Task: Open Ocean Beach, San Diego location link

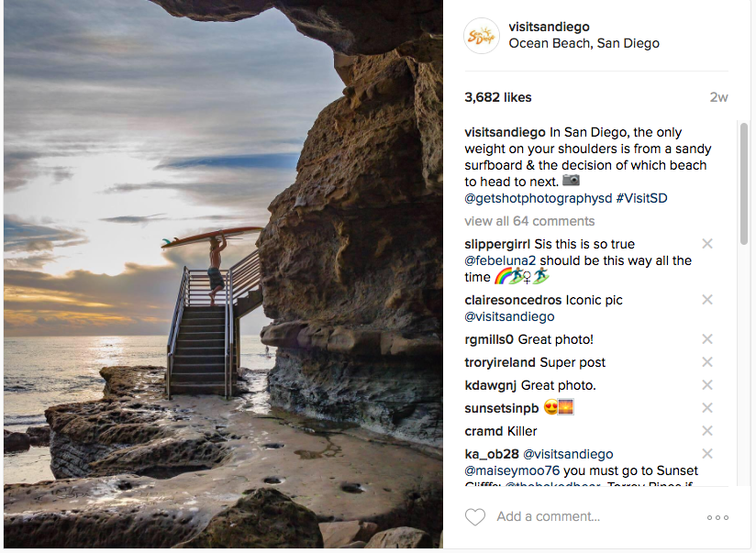Action: tap(584, 43)
